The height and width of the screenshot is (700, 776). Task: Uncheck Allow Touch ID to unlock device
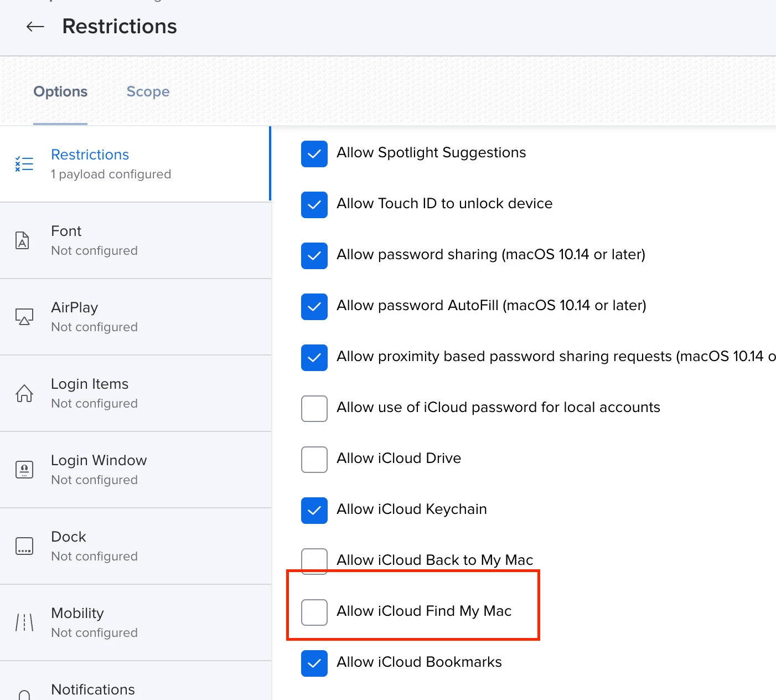[314, 204]
